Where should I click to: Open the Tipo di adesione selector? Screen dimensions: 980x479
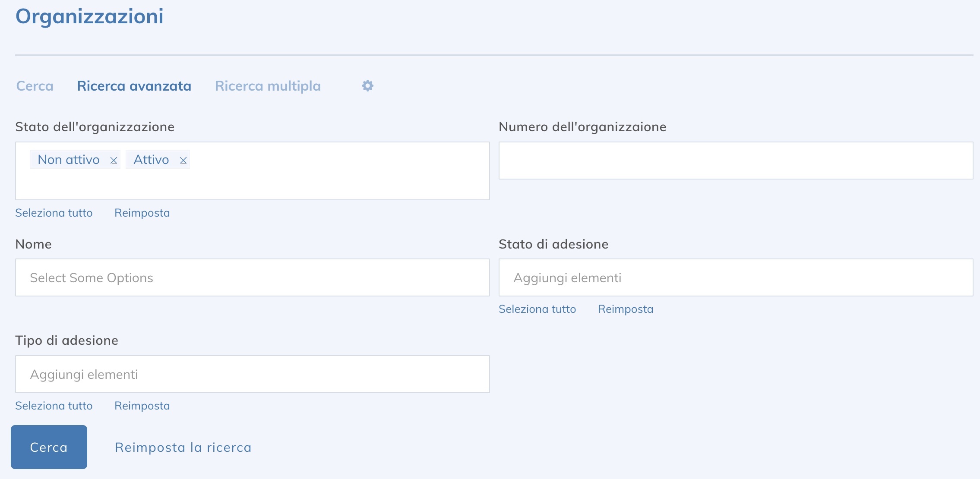tap(252, 374)
